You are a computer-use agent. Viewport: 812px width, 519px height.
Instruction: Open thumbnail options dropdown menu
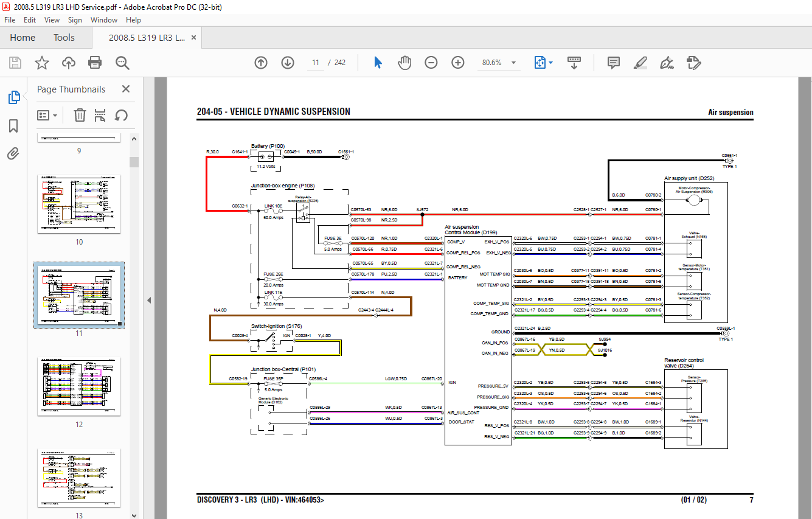(x=47, y=115)
